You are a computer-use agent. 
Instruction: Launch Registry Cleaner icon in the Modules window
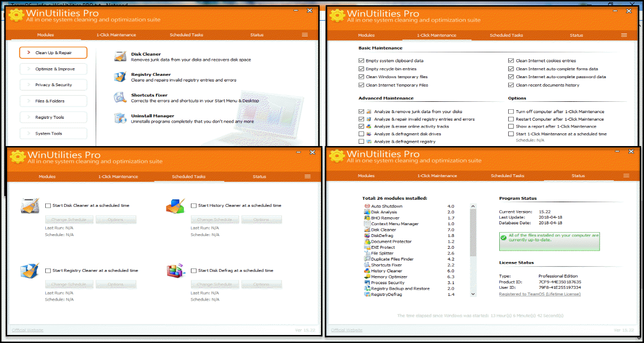coord(120,77)
